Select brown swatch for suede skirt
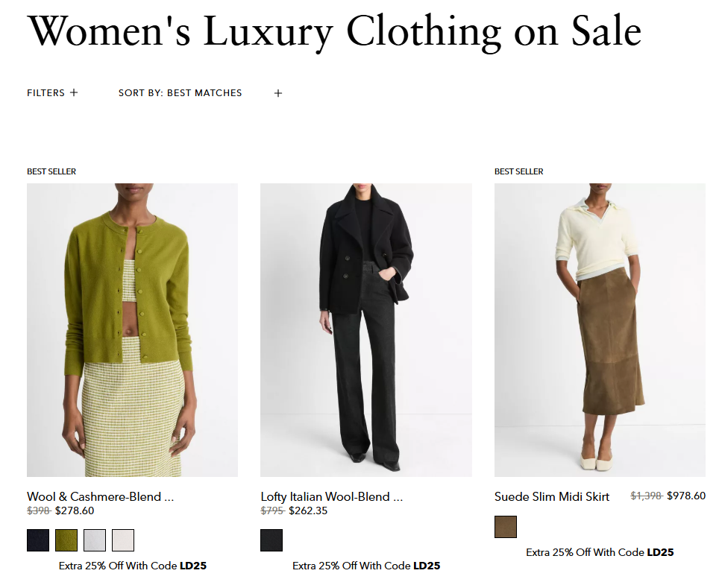Viewport: 722px width, 588px height. (506, 527)
